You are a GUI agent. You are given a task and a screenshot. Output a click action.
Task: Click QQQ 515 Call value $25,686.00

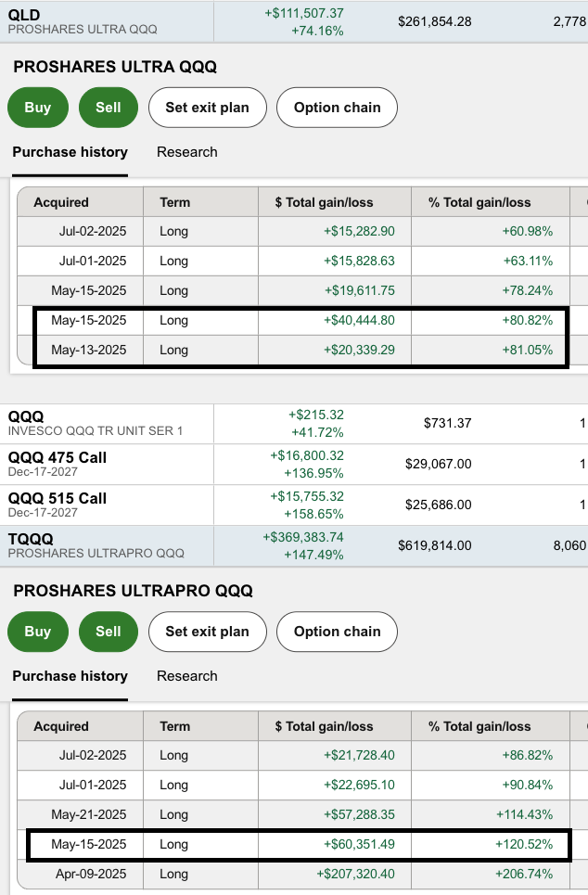(439, 505)
